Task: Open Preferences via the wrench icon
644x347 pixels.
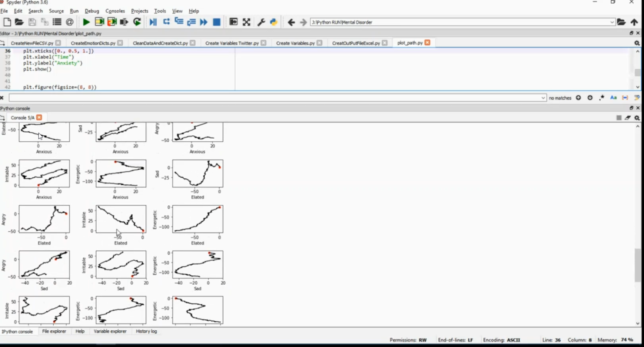Action: (261, 22)
